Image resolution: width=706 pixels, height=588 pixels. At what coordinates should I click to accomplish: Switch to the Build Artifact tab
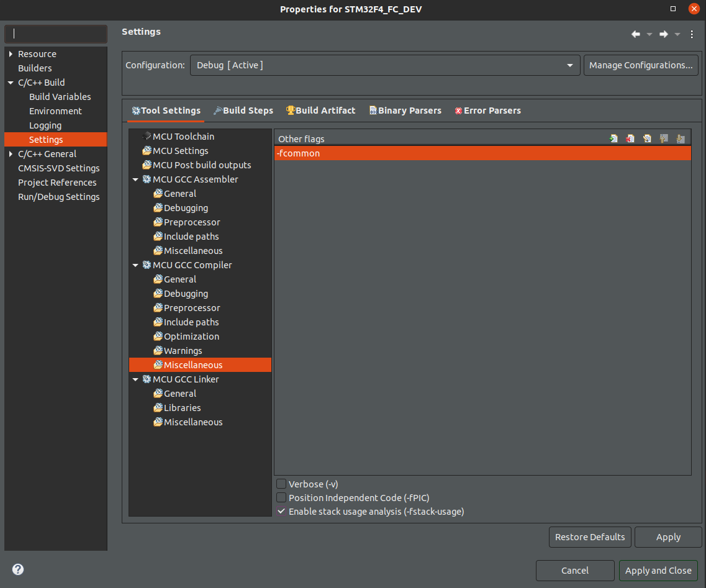[x=320, y=111]
